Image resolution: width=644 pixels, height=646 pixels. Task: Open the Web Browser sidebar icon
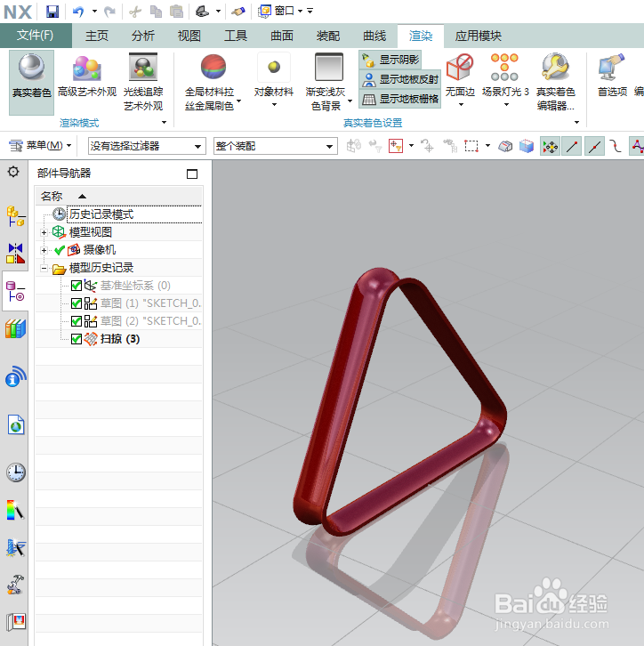pos(16,424)
